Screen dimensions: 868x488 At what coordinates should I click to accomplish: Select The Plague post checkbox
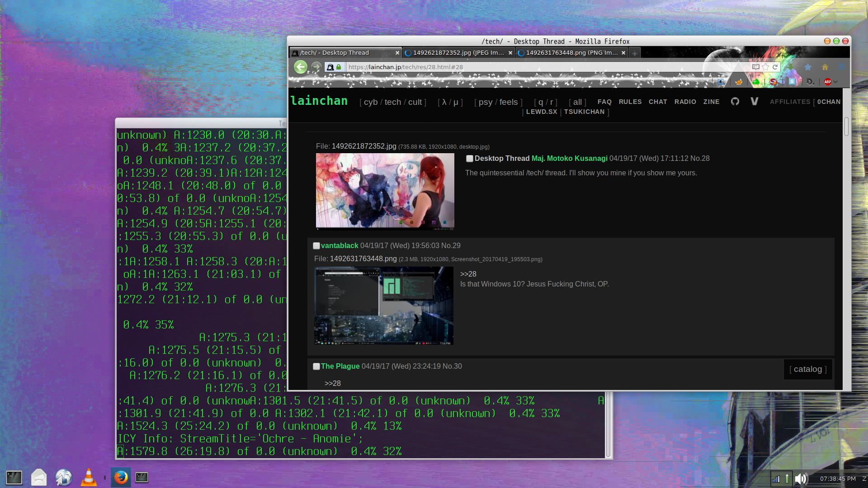click(316, 366)
